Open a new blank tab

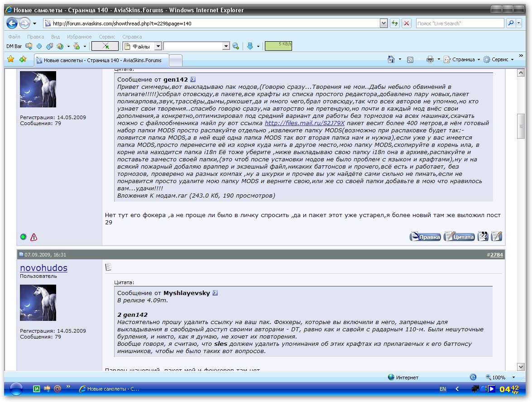coord(175,60)
